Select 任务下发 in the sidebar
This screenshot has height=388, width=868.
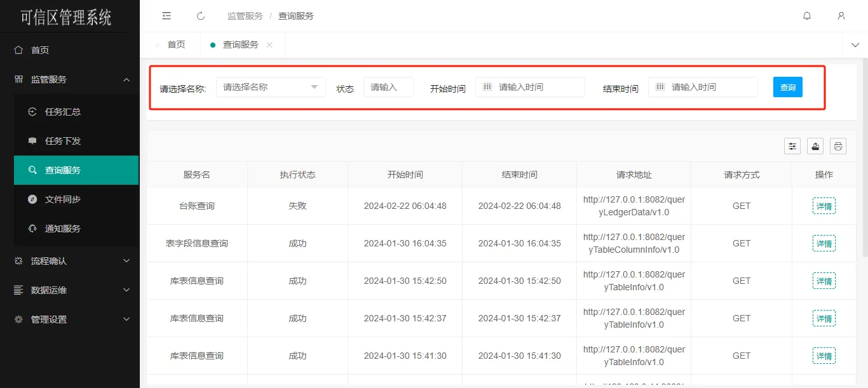coord(63,141)
